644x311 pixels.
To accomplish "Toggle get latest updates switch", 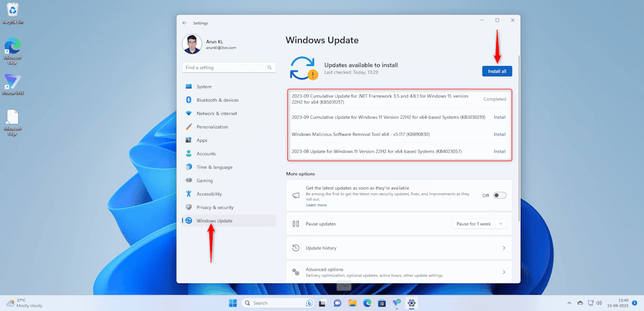I will coord(500,195).
